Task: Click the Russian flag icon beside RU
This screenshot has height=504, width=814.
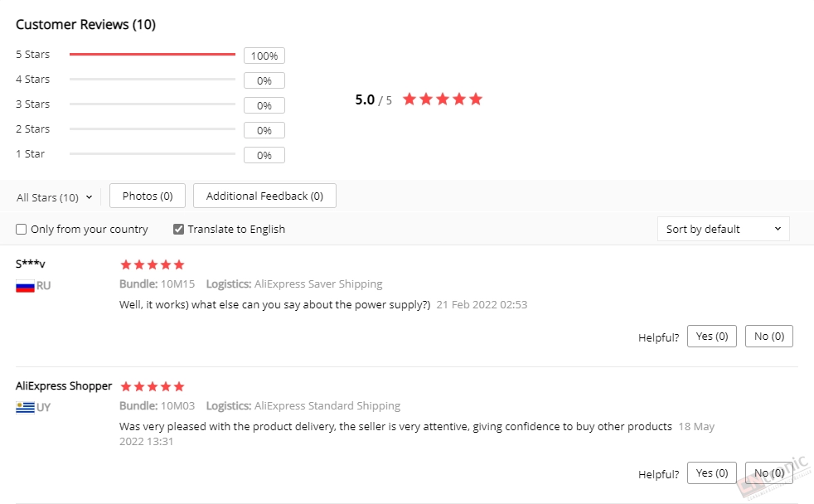Action: 25,286
